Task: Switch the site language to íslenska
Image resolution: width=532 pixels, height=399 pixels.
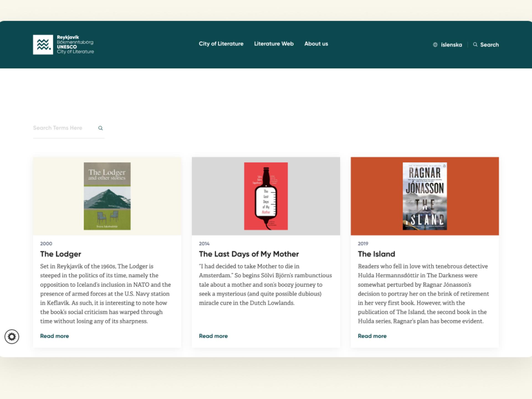Action: (451, 45)
